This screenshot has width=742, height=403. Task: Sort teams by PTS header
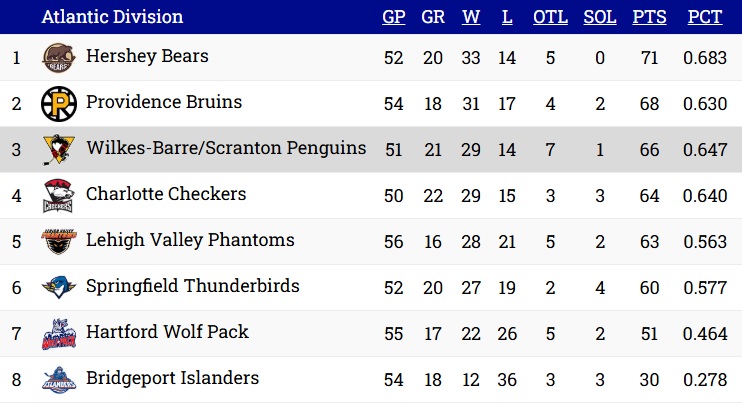649,17
